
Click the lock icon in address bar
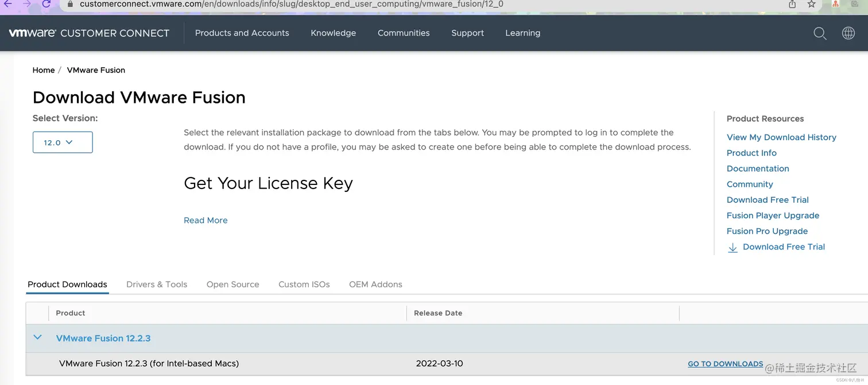click(70, 3)
